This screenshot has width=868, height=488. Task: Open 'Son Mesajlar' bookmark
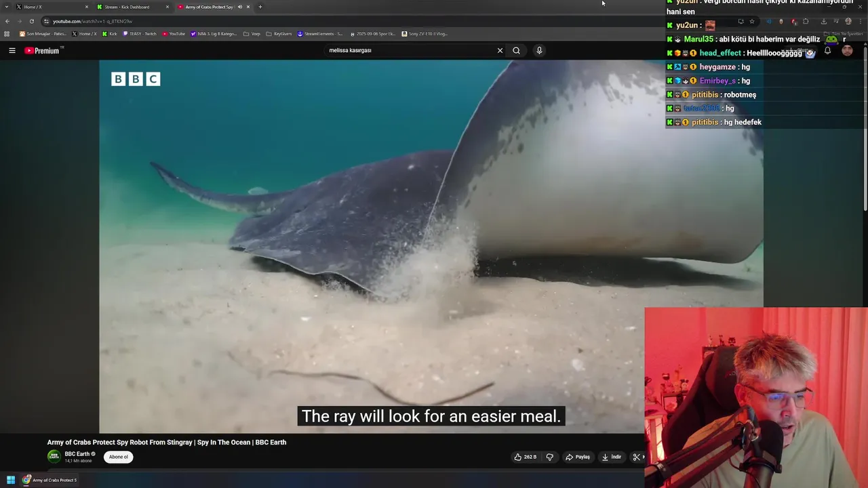click(43, 33)
